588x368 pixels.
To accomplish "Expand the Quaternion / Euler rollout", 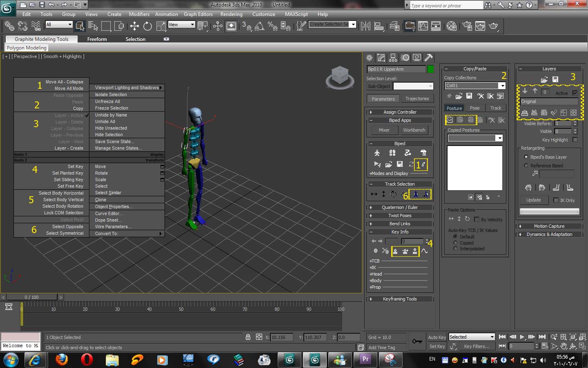I will pos(400,207).
